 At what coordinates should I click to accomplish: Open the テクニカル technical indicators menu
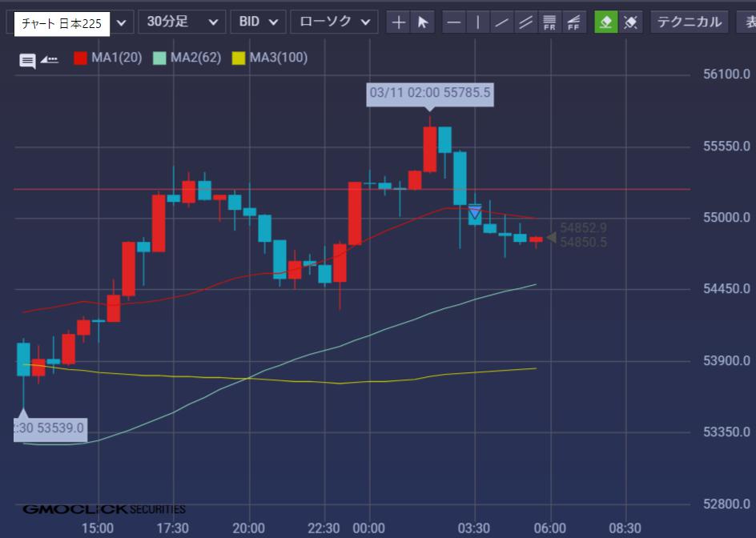click(x=689, y=22)
